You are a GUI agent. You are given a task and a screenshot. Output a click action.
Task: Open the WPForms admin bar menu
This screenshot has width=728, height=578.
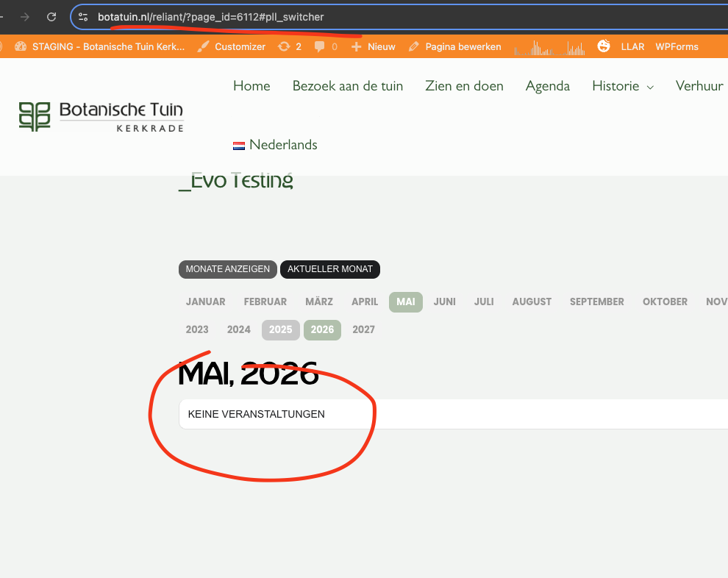coord(677,46)
